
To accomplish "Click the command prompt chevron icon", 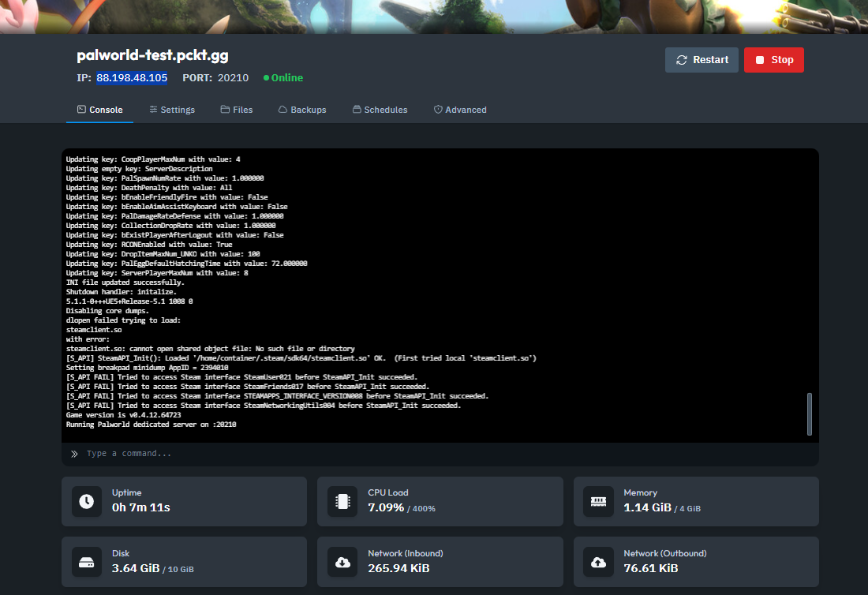I will 74,454.
